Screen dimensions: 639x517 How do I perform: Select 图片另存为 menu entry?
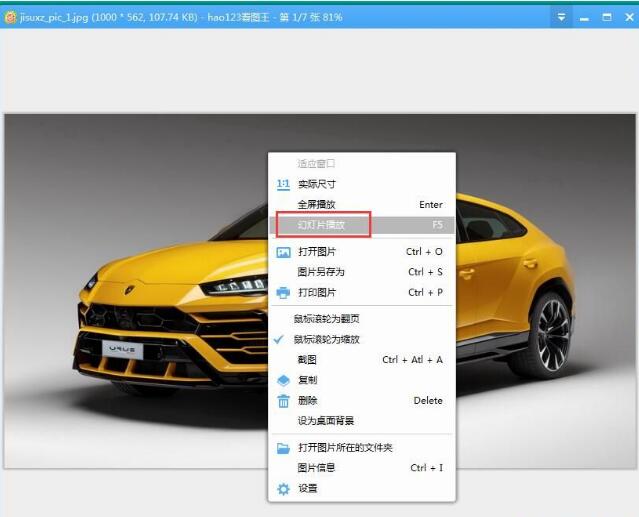[362, 272]
